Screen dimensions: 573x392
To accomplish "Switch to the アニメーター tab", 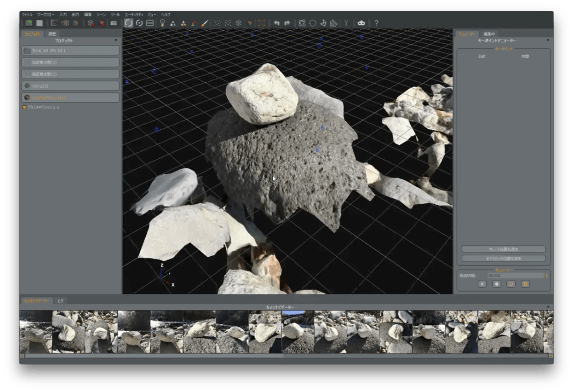I will (x=467, y=34).
